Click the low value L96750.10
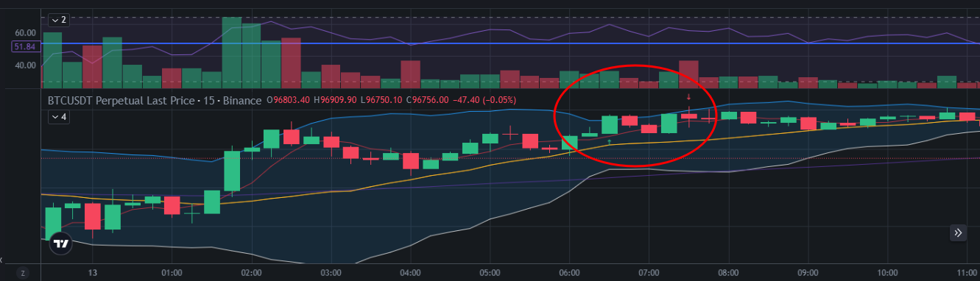 [381, 100]
